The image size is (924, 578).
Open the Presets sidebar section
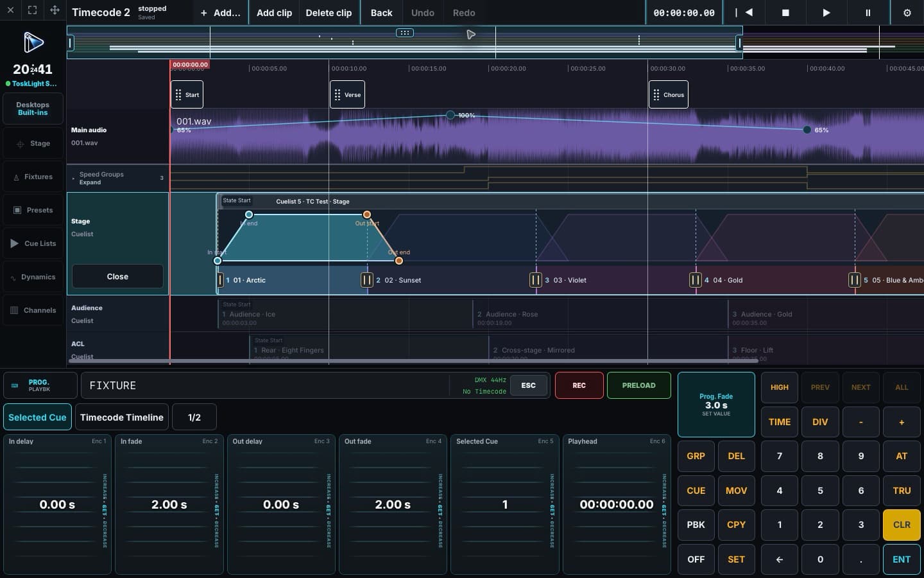tap(33, 210)
